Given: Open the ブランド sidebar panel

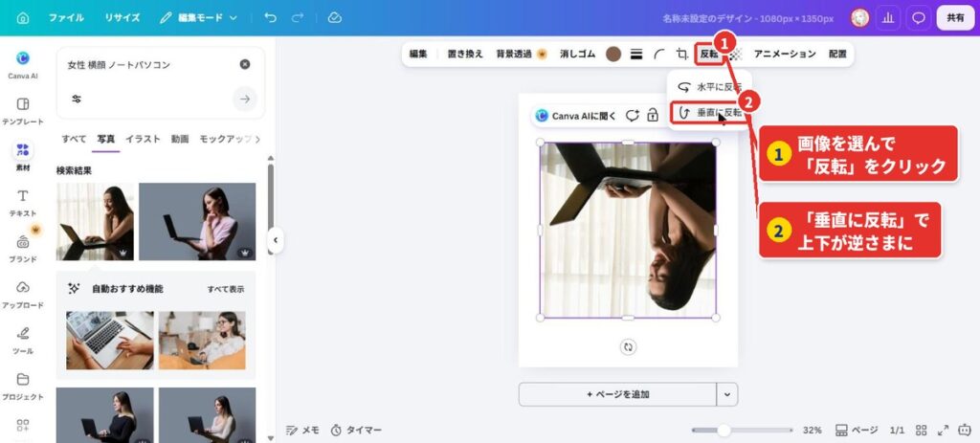Looking at the screenshot, I should (23, 249).
